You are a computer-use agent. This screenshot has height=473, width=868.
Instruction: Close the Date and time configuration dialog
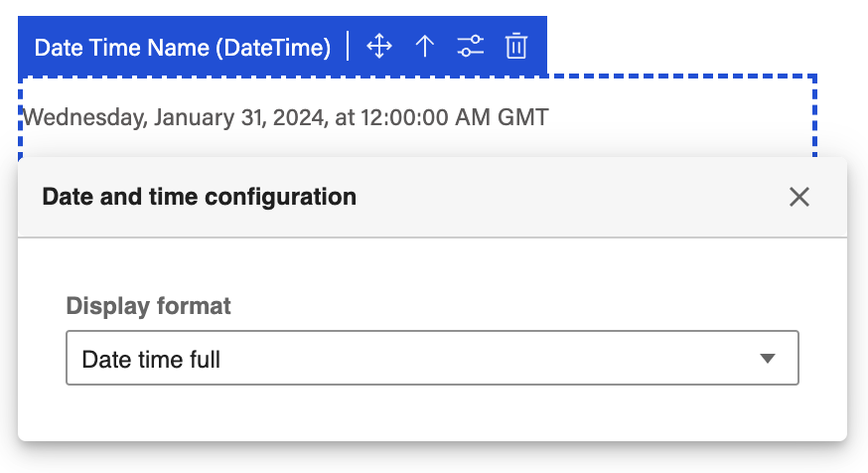(799, 197)
